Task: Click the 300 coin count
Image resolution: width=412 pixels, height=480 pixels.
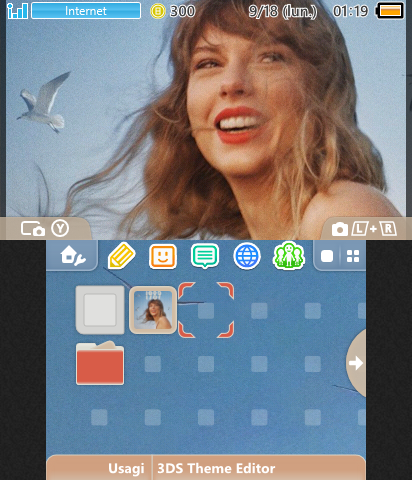Action: pyautogui.click(x=182, y=11)
